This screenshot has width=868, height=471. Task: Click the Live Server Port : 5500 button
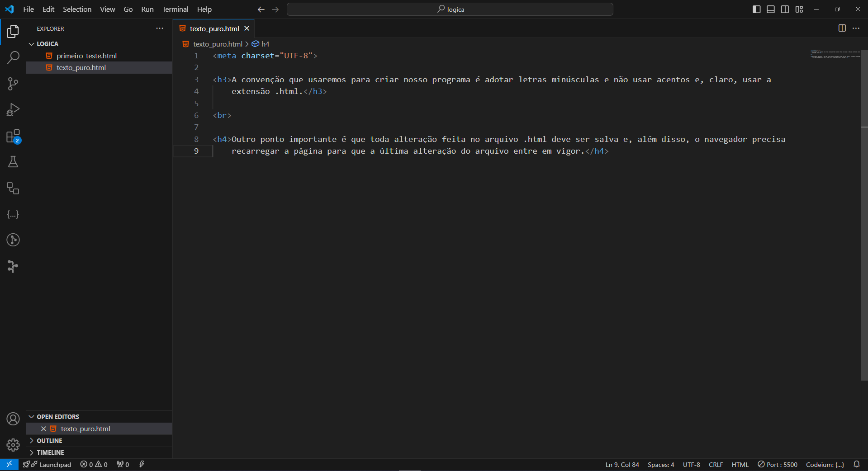(x=777, y=464)
